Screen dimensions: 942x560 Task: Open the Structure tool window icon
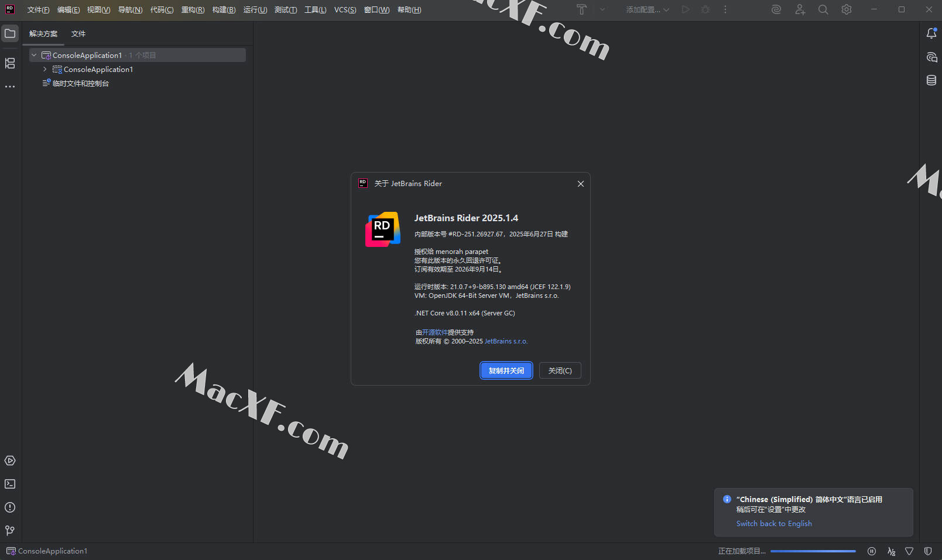(x=10, y=63)
